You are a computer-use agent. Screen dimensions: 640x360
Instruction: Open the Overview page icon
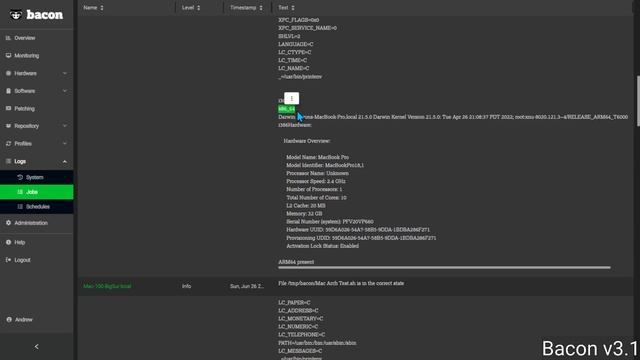[x=8, y=38]
